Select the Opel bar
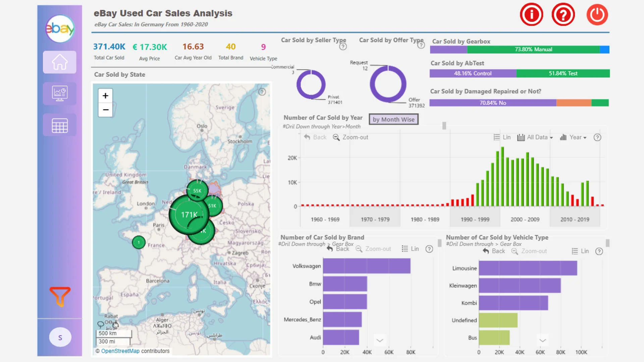644x362 pixels. pyautogui.click(x=345, y=302)
